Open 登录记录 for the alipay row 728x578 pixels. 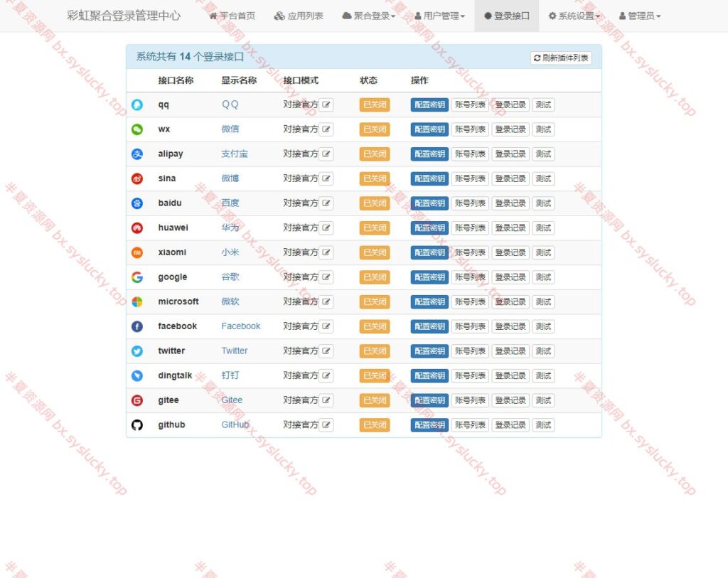point(510,154)
